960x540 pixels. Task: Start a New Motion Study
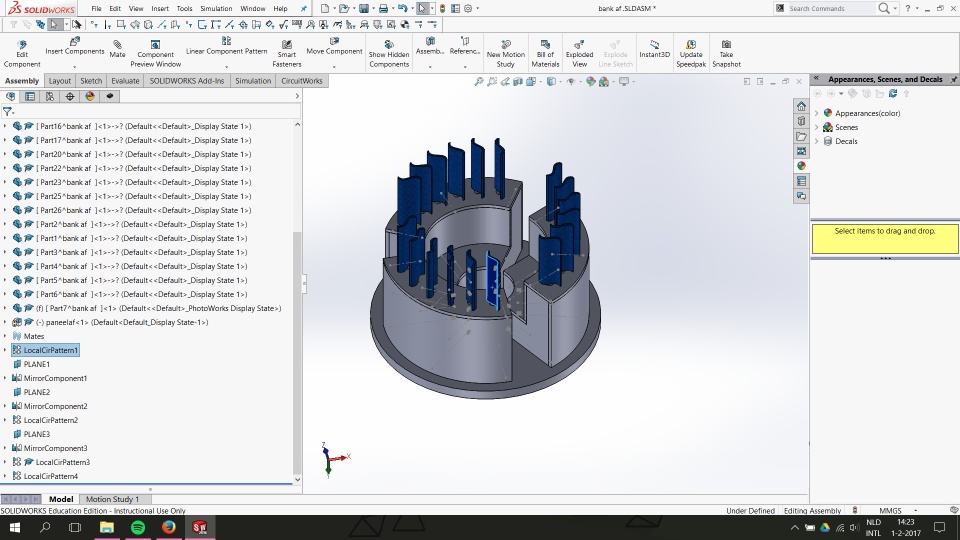click(x=506, y=54)
